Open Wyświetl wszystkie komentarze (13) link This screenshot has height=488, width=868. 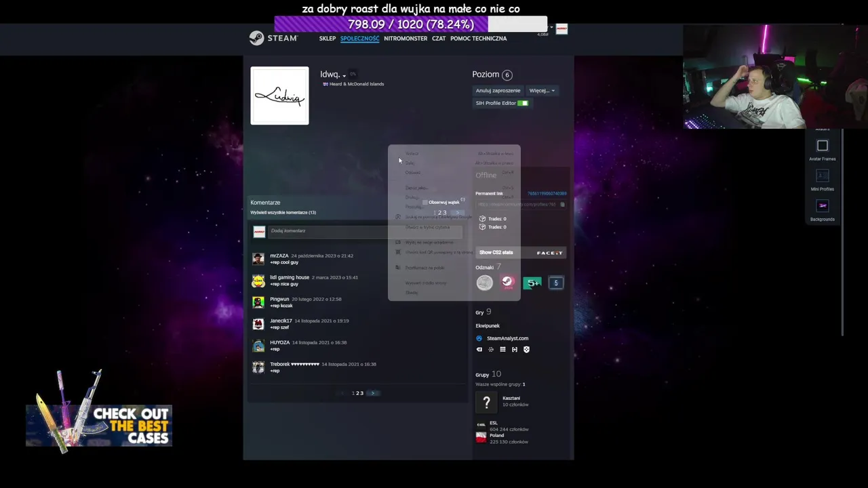coord(283,213)
